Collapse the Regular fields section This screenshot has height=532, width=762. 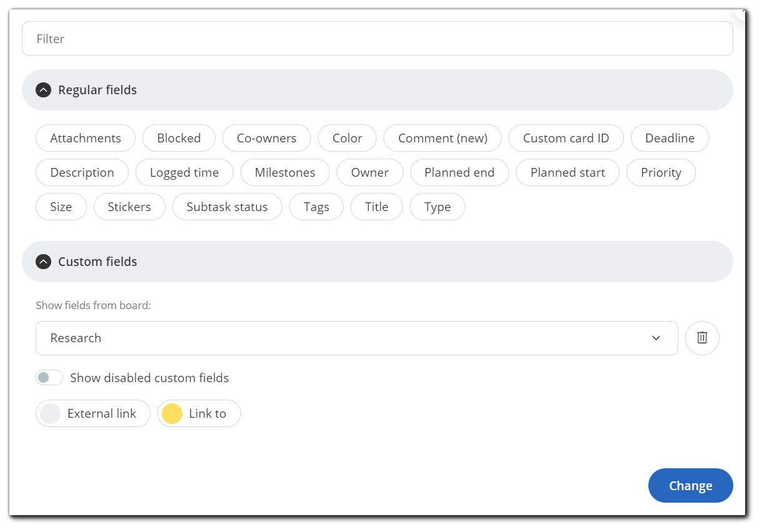(43, 90)
